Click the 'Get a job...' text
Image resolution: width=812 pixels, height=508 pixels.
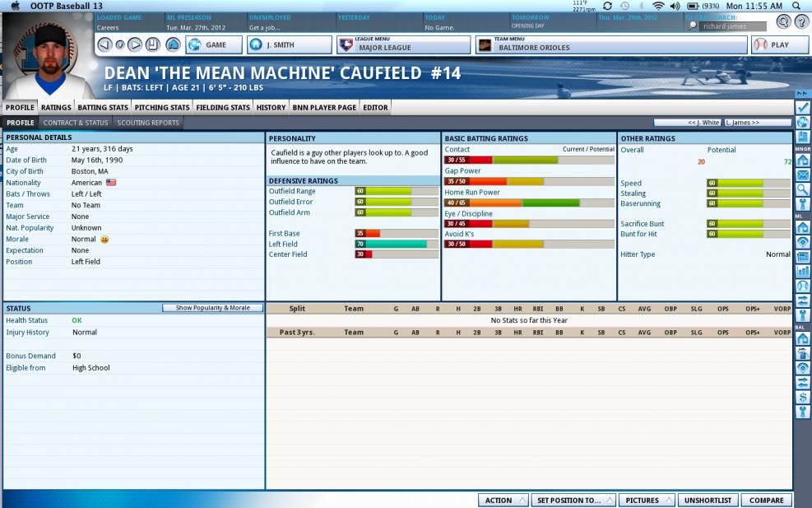coord(265,27)
